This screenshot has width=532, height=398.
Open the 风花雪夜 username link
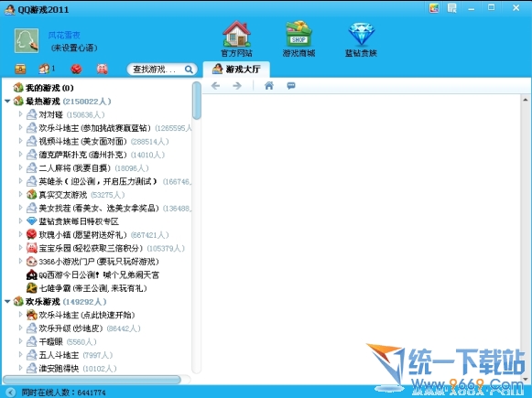[64, 35]
